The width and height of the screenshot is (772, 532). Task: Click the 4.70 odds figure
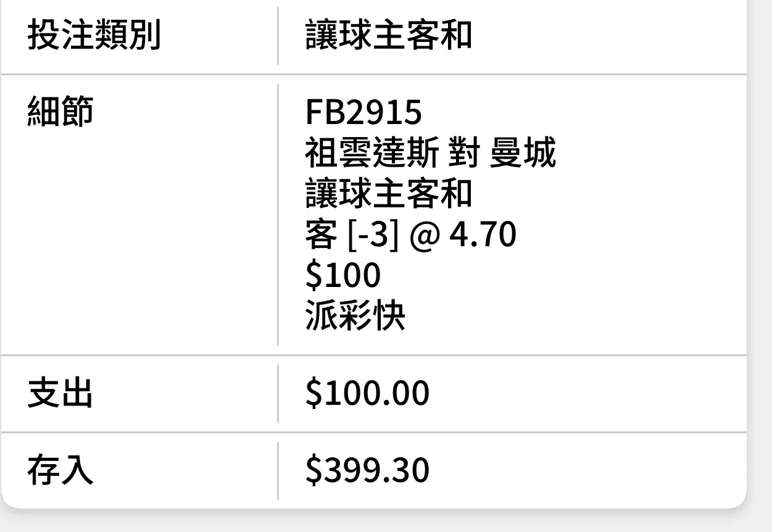pyautogui.click(x=483, y=235)
